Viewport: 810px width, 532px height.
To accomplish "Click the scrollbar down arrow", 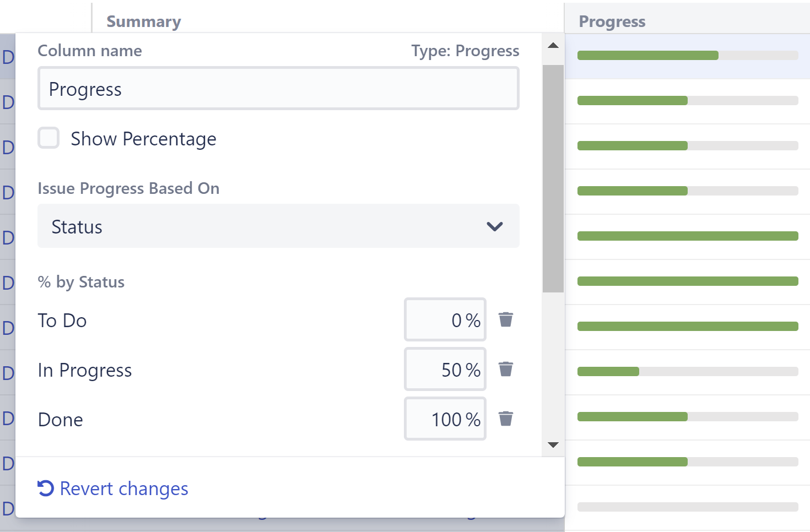I will (553, 444).
